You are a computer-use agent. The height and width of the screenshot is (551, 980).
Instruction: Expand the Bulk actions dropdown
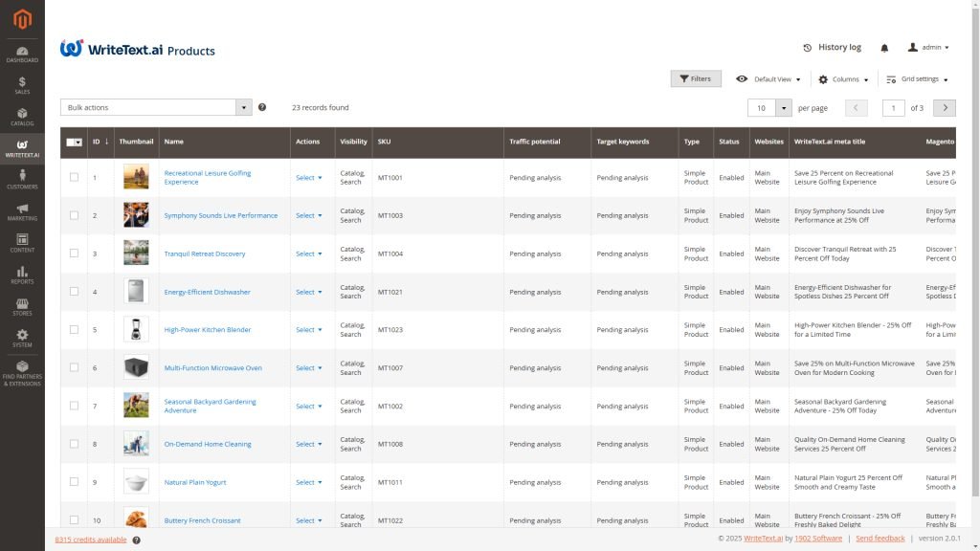pos(243,108)
